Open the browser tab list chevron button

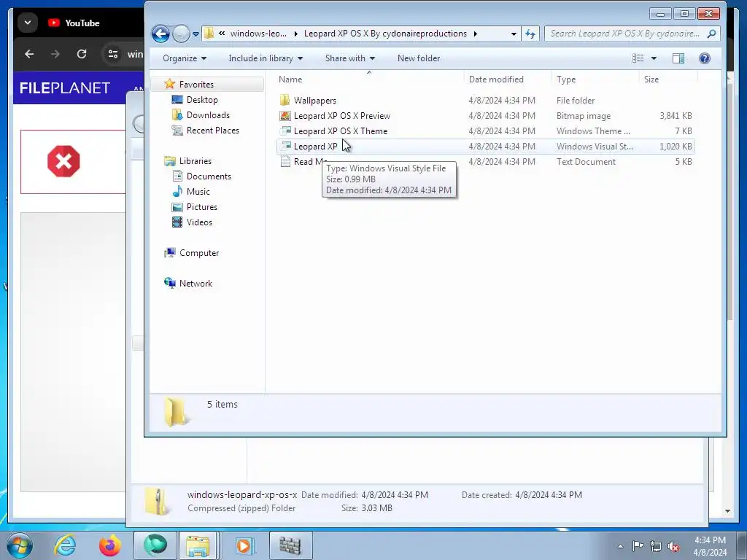28,23
